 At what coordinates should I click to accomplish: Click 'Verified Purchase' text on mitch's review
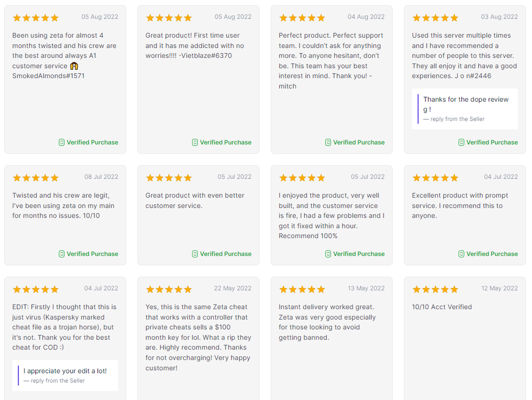[x=359, y=143]
